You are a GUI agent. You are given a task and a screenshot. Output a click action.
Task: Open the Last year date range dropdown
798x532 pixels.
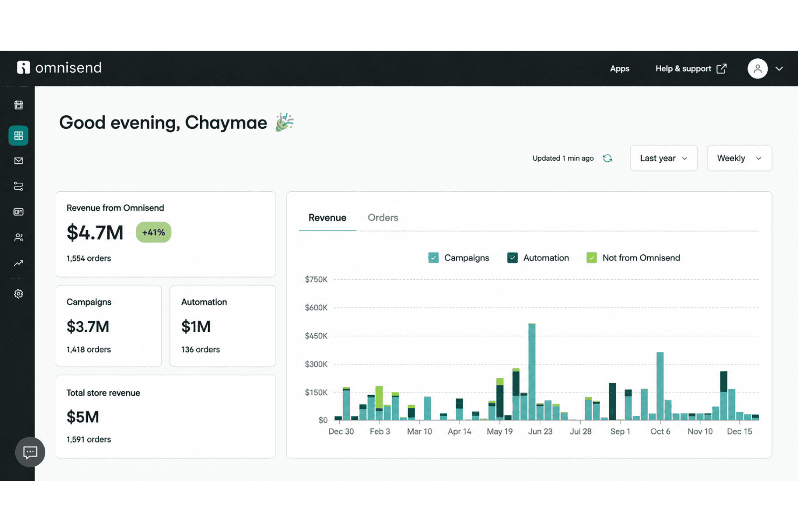pos(664,158)
